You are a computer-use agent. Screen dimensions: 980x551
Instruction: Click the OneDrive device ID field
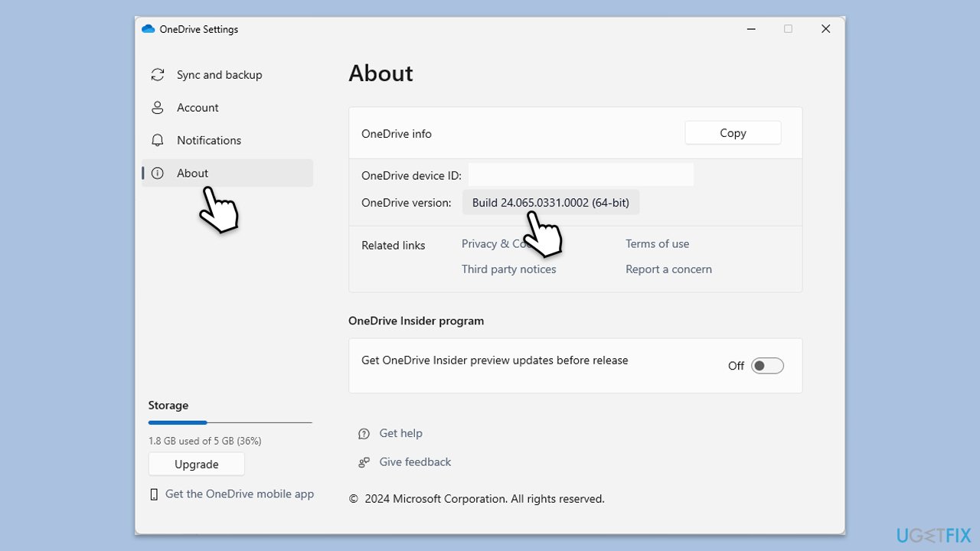(580, 174)
